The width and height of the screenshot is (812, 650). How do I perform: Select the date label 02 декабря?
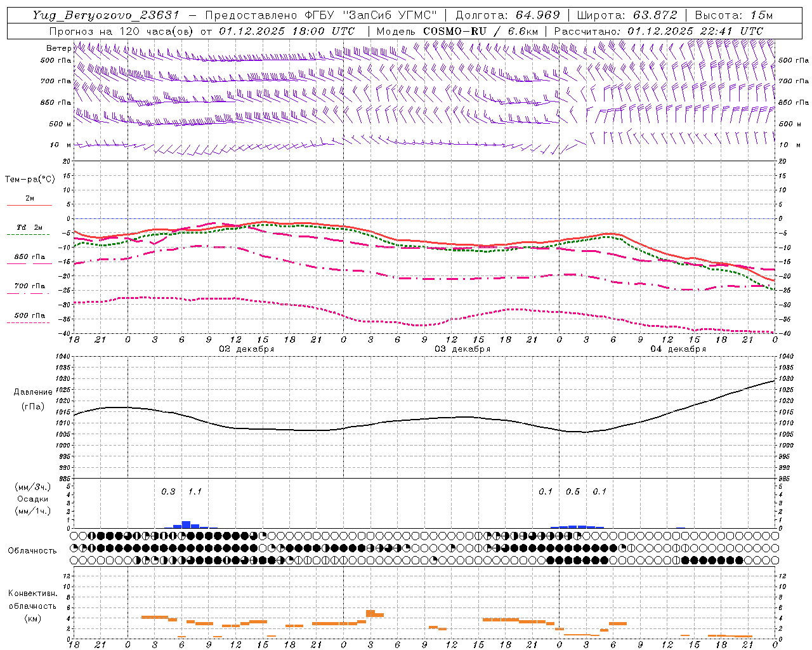pyautogui.click(x=246, y=349)
